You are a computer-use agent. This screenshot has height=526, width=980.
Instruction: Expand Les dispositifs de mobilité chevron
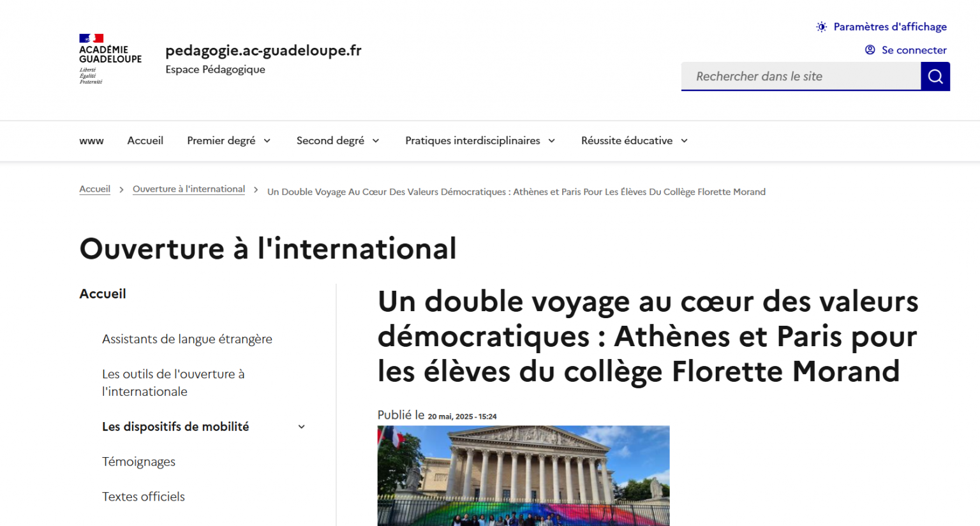click(x=302, y=427)
